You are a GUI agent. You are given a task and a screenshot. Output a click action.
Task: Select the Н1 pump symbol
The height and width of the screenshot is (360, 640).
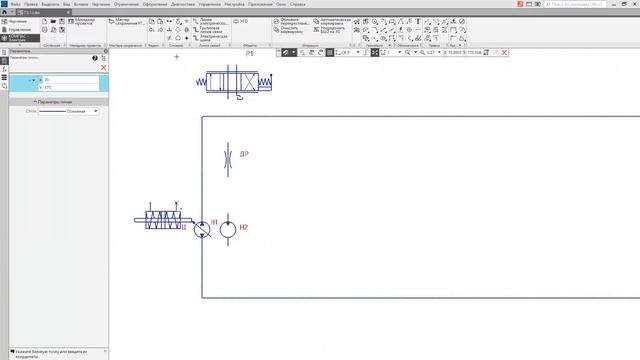coord(202,229)
